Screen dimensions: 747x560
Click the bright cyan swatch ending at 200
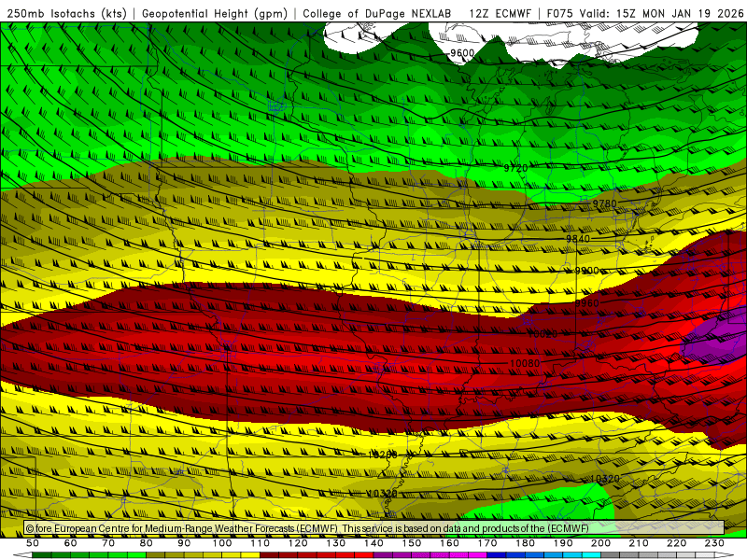pos(591,555)
